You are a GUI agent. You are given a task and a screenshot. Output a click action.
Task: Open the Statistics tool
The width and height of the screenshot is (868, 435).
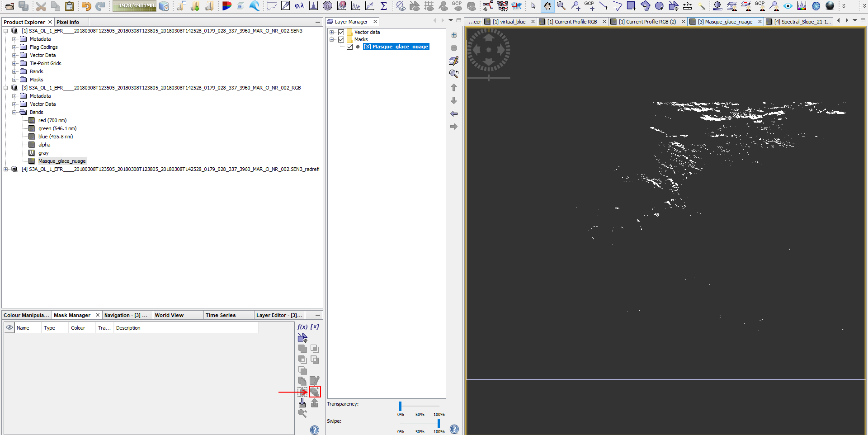coord(384,6)
